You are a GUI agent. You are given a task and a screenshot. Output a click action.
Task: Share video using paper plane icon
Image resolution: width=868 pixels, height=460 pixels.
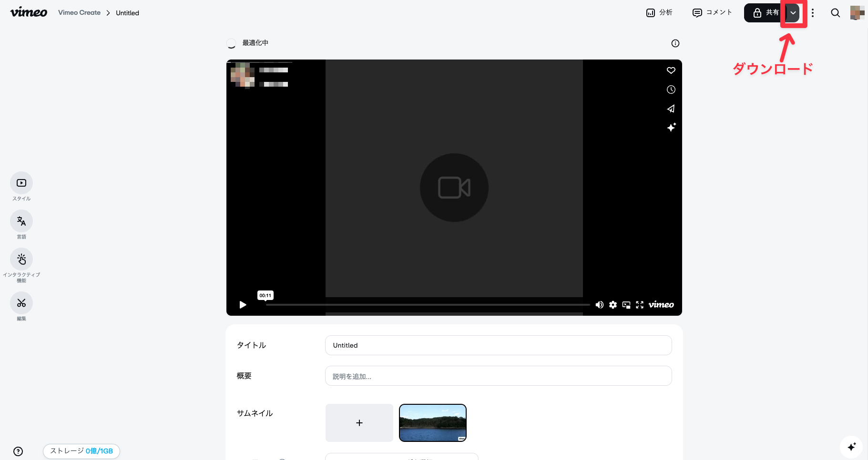(671, 109)
